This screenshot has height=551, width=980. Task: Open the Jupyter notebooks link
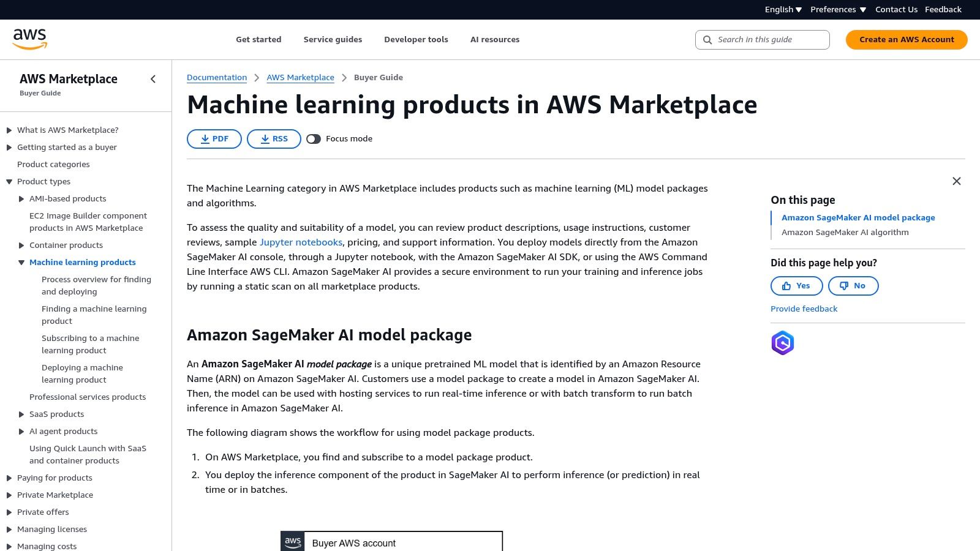point(302,242)
